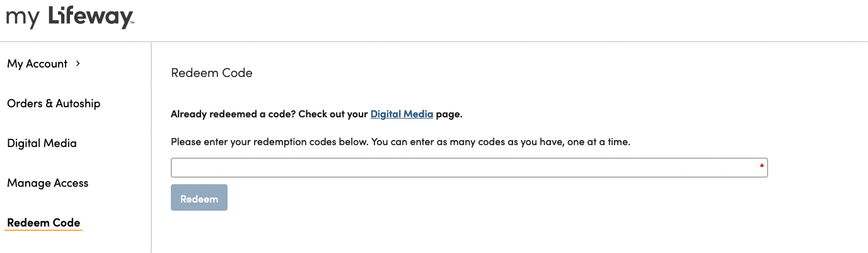Screen dimensions: 868x253
Task: Select Redeem Code in the sidebar
Action: (43, 223)
